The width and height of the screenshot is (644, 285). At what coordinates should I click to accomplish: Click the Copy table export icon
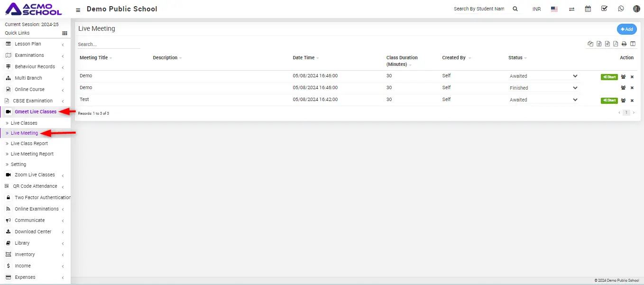[590, 44]
